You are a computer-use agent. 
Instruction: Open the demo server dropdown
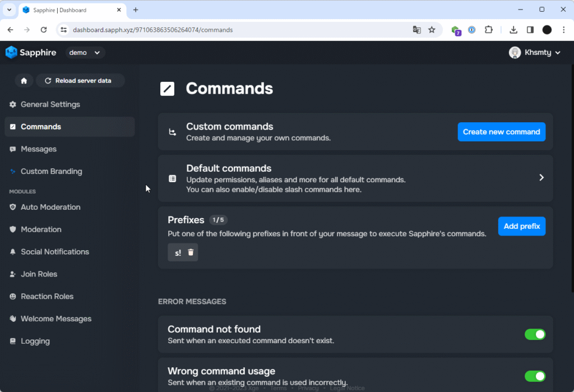[85, 52]
